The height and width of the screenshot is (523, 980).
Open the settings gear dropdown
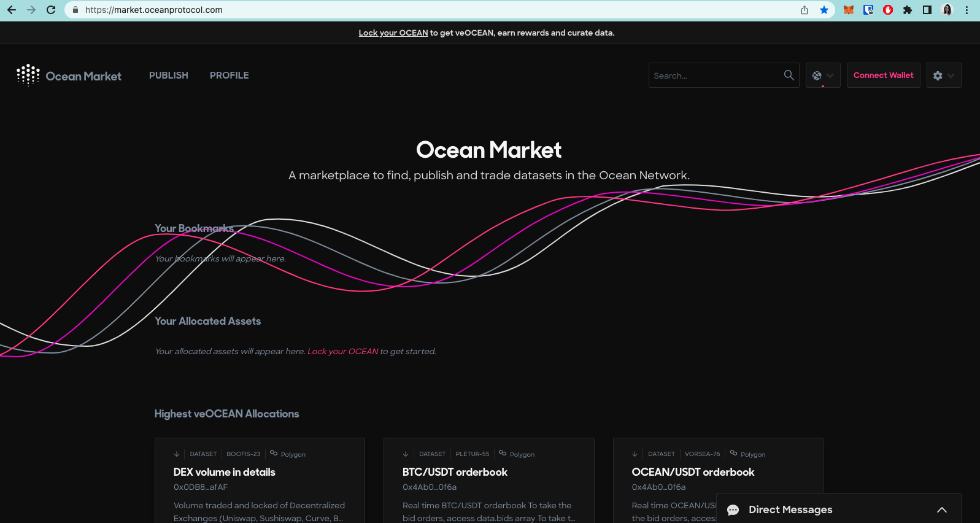pyautogui.click(x=944, y=76)
